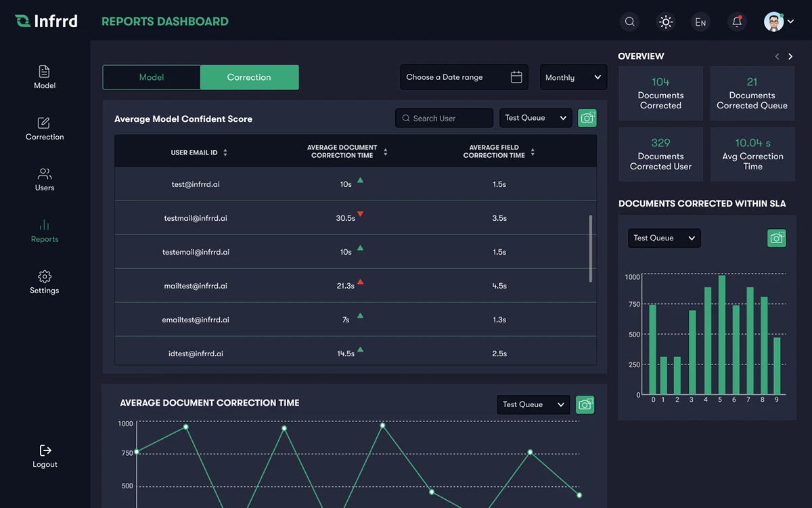Click first data point on line chart
This screenshot has width=812, height=508.
137,452
